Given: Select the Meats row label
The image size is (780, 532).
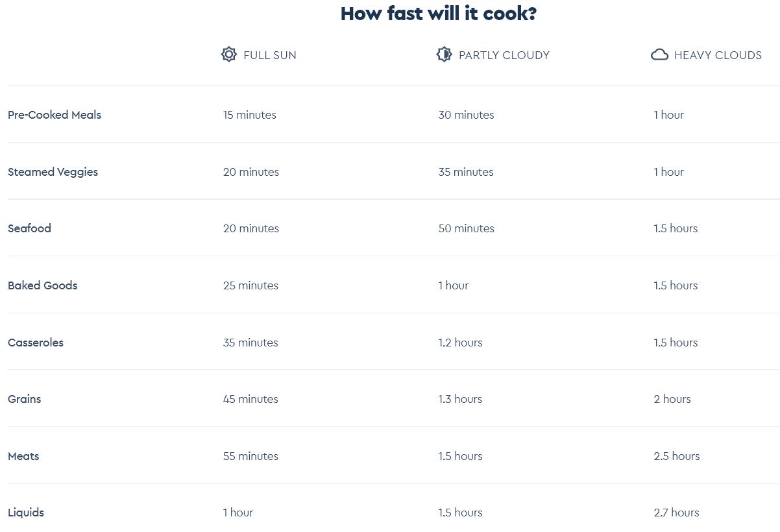Looking at the screenshot, I should 23,456.
